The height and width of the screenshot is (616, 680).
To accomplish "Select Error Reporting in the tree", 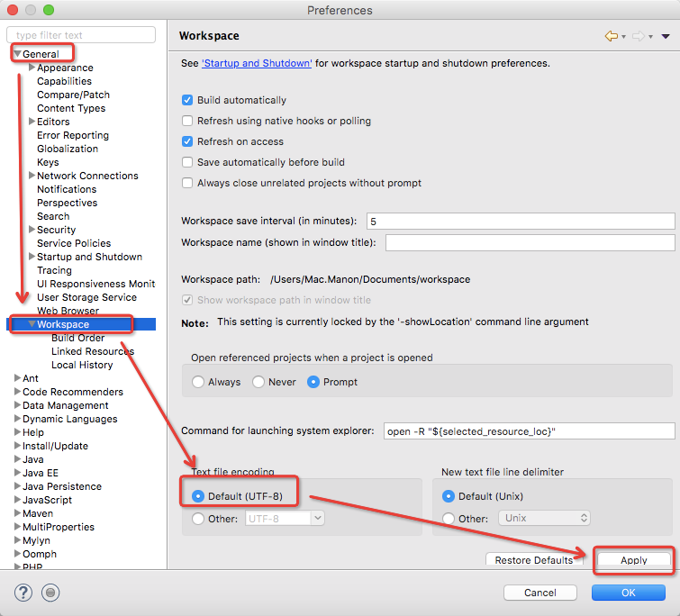I will pyautogui.click(x=73, y=135).
